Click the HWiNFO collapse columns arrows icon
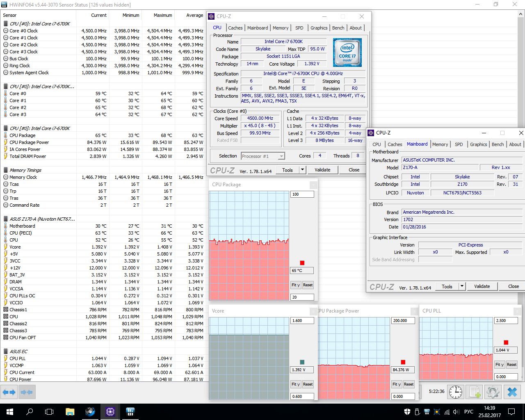The height and width of the screenshot is (420, 525). (26, 392)
